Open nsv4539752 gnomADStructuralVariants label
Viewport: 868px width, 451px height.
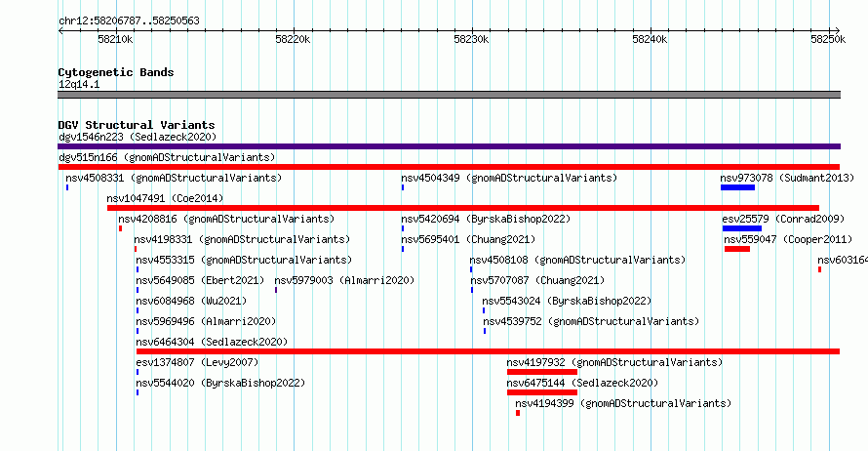click(591, 321)
